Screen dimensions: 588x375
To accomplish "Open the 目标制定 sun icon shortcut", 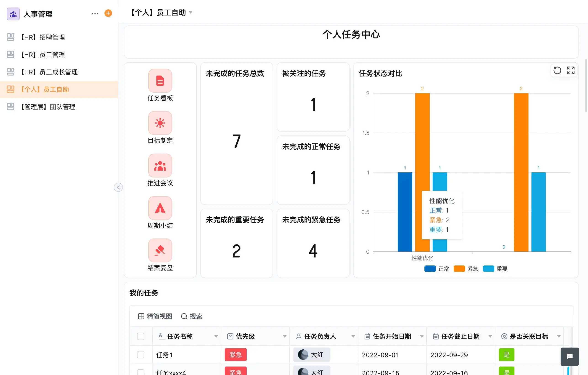I will point(160,123).
